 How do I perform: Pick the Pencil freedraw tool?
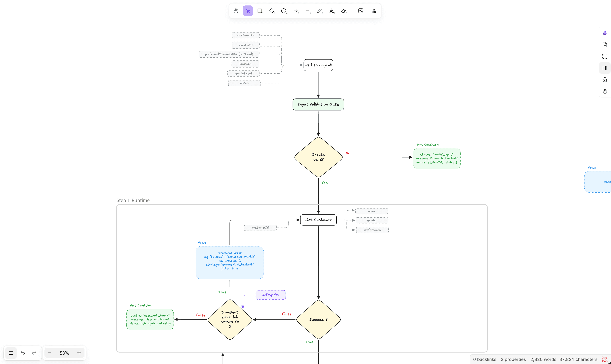click(x=320, y=11)
